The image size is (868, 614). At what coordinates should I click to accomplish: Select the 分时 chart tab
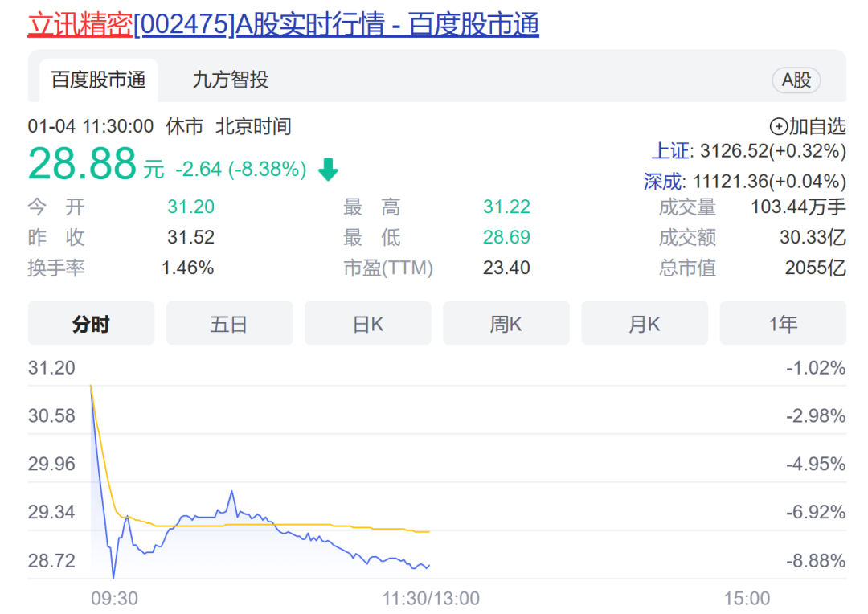[91, 323]
